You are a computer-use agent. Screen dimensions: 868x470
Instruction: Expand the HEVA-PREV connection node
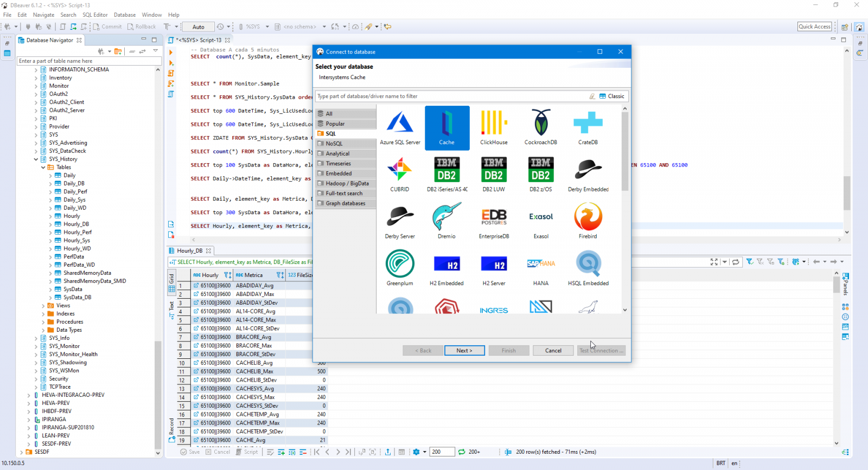(x=29, y=403)
